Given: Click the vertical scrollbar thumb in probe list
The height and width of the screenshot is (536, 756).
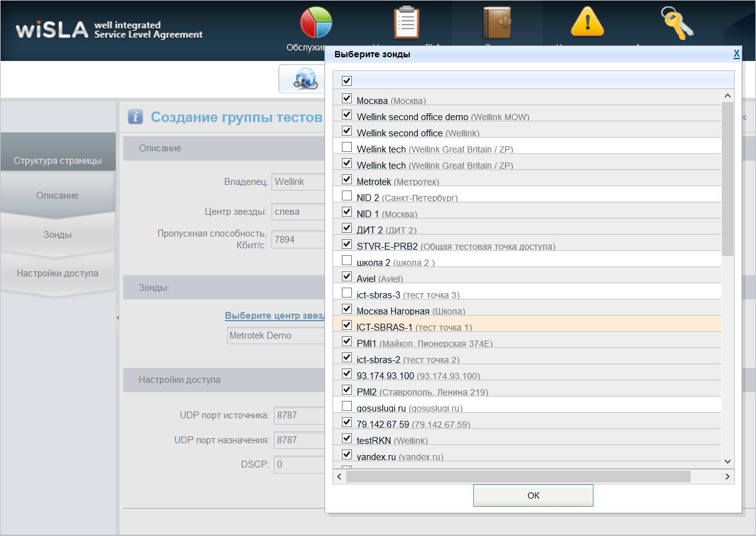Looking at the screenshot, I should pyautogui.click(x=727, y=179).
